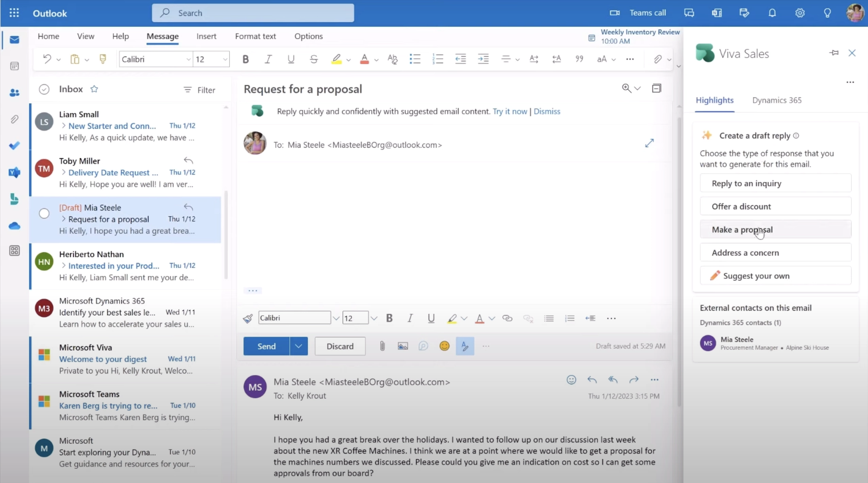The height and width of the screenshot is (483, 868).
Task: Open compose toolbar font size dropdown
Action: coord(374,318)
